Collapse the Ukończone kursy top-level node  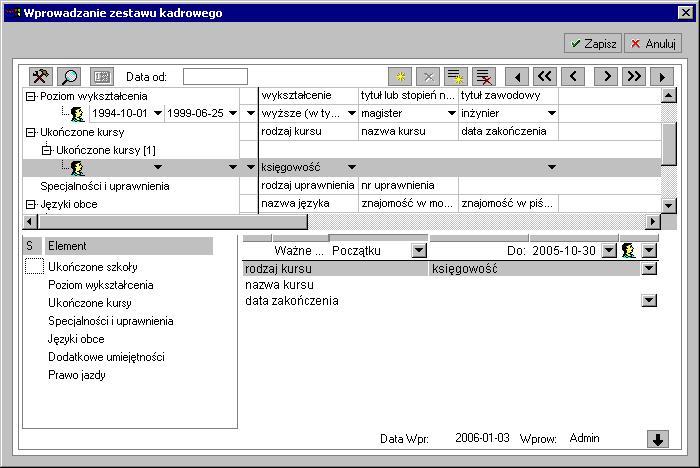(x=30, y=132)
